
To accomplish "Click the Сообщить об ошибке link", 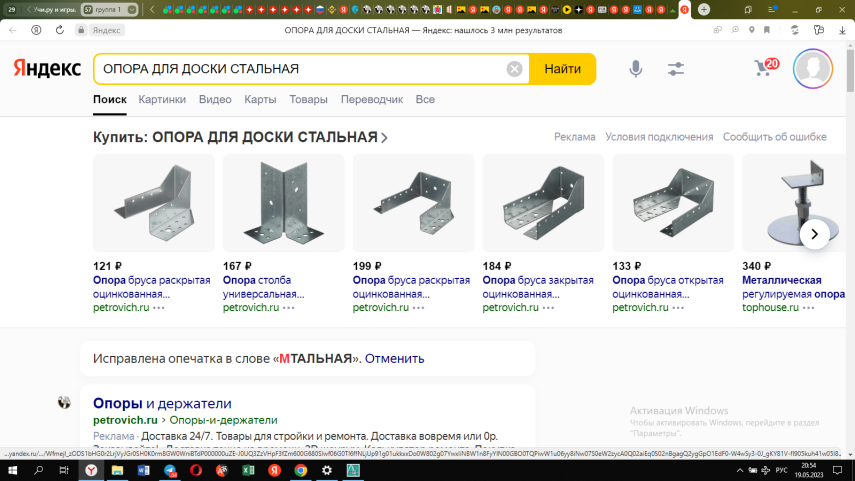I will tap(774, 137).
